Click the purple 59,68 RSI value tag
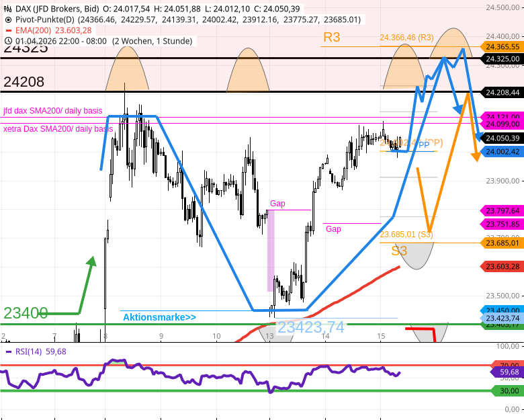This screenshot has width=524, height=420. coord(505,372)
